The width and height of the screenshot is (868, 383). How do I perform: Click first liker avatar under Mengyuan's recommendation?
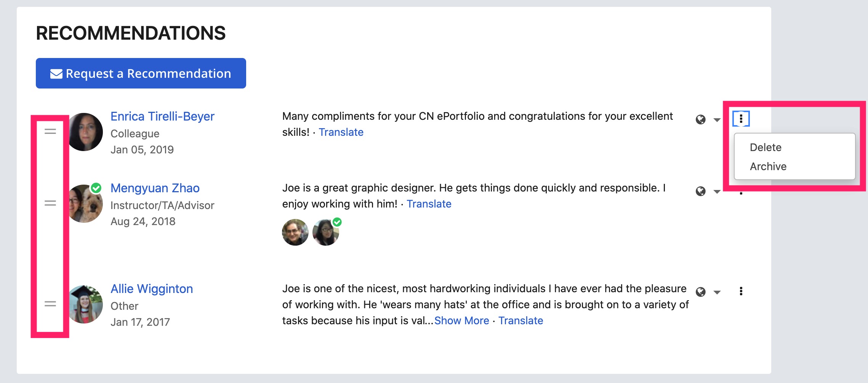point(295,232)
